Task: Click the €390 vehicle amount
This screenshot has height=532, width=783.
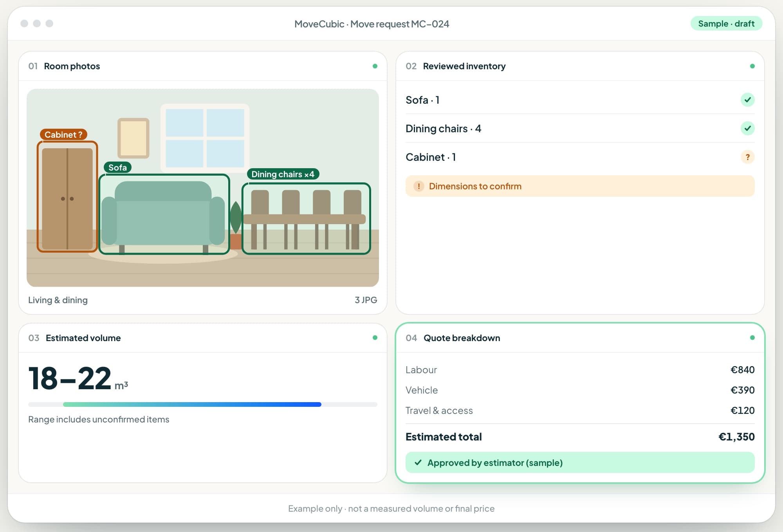Action: coord(742,390)
